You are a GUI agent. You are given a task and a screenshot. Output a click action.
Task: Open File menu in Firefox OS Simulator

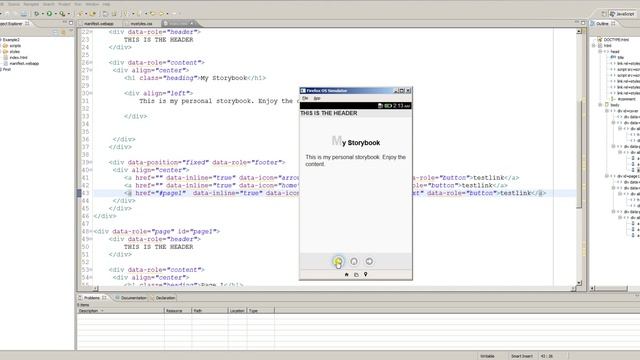coord(305,98)
